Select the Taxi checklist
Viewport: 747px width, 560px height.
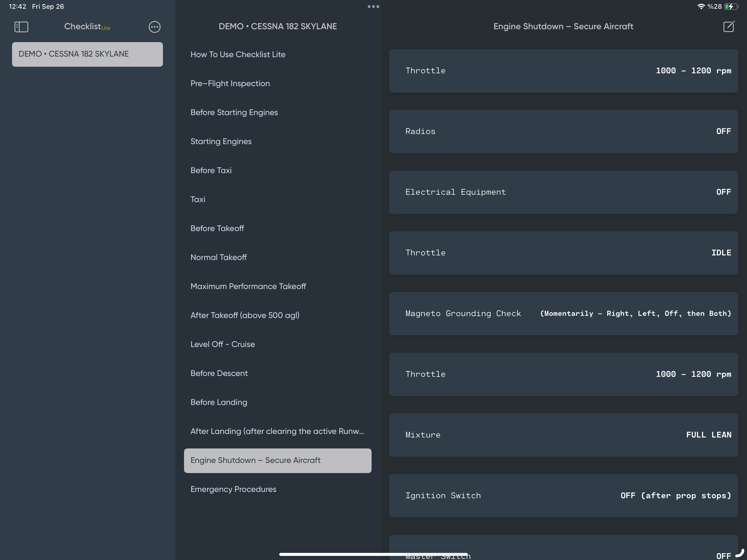click(x=278, y=199)
